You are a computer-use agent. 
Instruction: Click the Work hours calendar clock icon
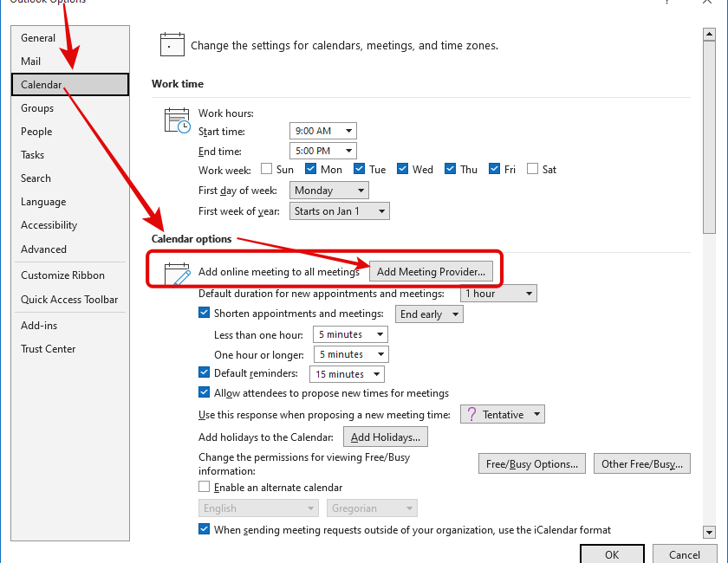point(177,120)
